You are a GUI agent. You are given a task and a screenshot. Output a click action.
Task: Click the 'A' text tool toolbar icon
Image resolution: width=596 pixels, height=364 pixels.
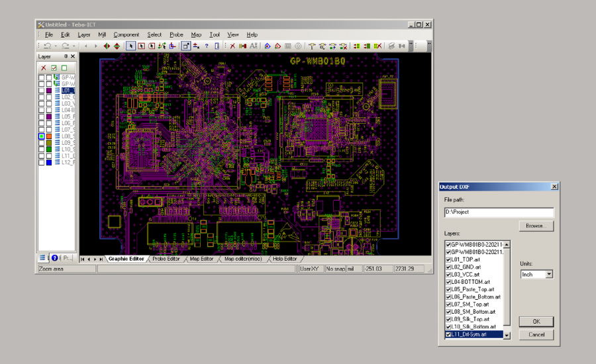[253, 46]
